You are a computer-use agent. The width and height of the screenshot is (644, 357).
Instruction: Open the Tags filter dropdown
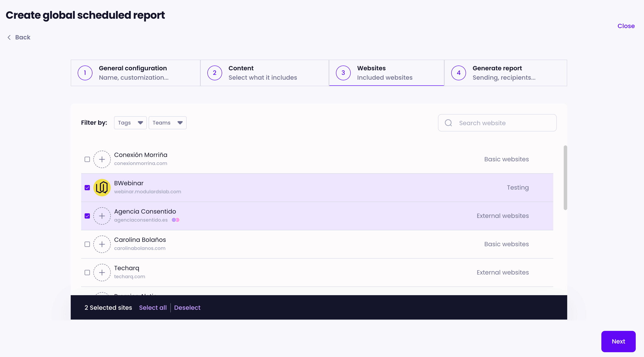[130, 123]
